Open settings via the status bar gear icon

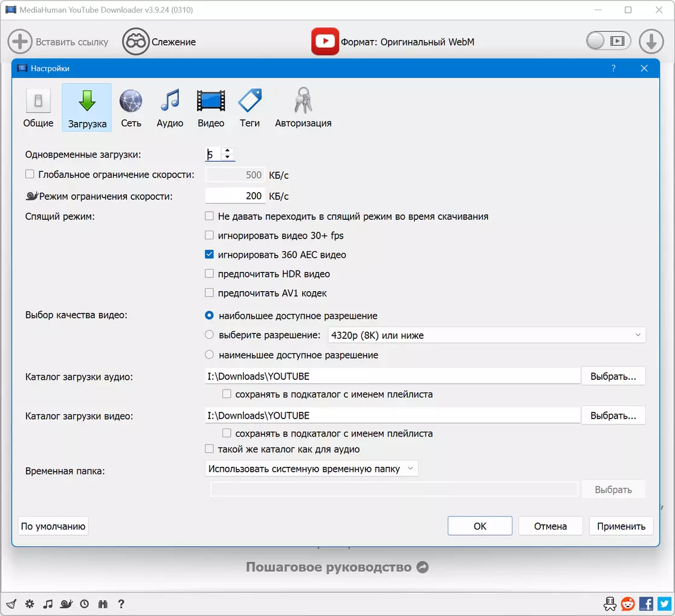coord(30,604)
